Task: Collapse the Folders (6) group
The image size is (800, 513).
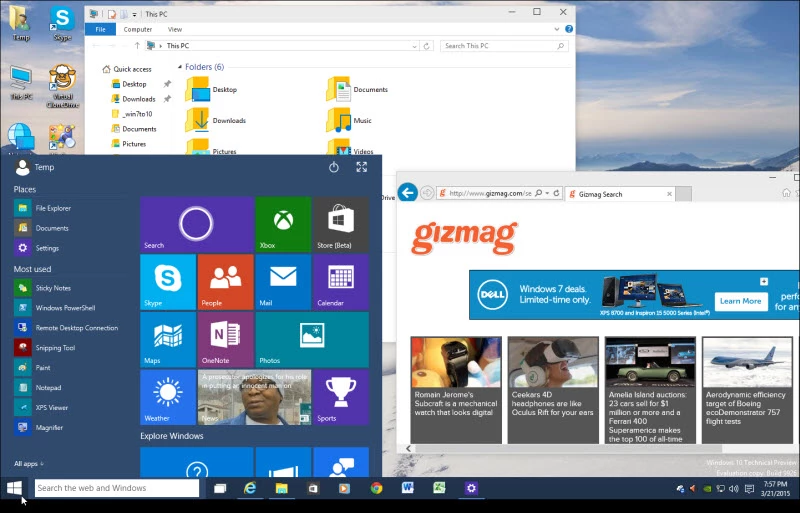Action: pos(180,67)
